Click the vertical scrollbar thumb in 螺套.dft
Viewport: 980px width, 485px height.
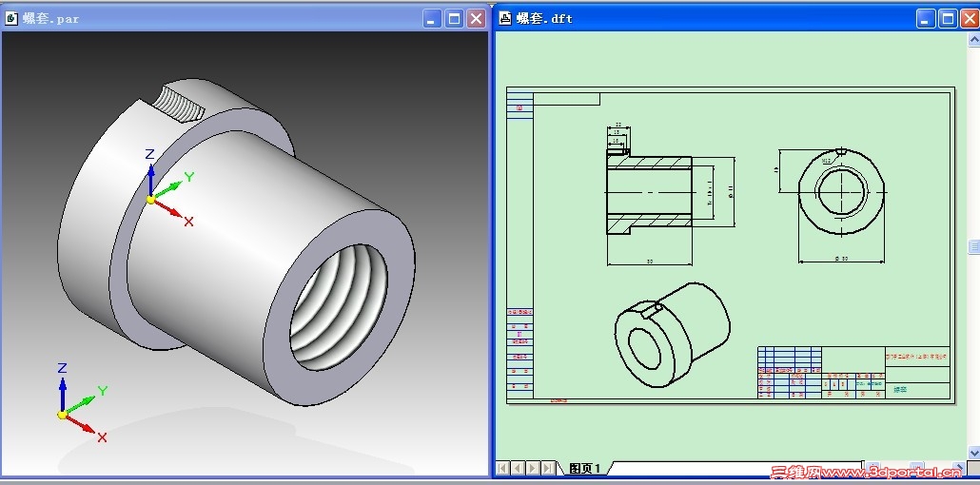(973, 247)
